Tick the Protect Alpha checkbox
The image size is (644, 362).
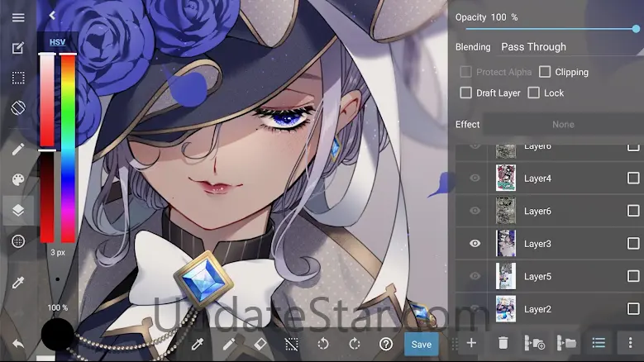click(x=465, y=72)
